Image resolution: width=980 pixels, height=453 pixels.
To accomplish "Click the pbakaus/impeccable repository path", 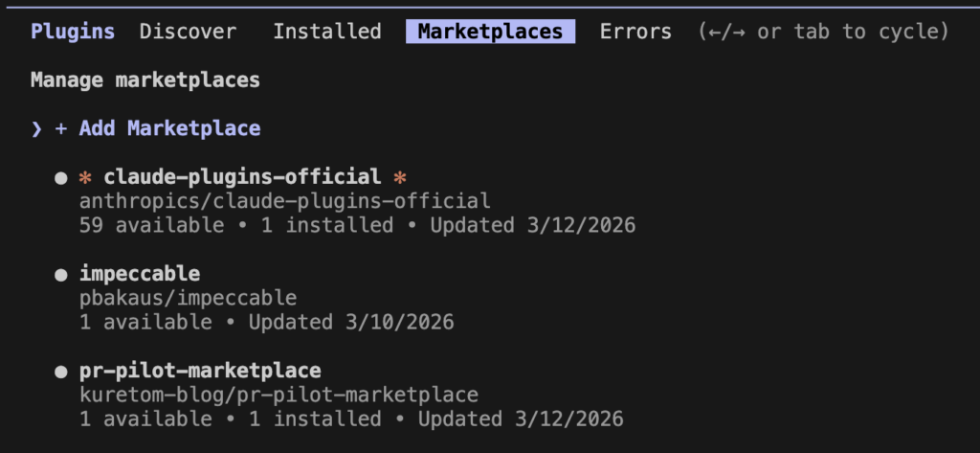I will [x=189, y=298].
